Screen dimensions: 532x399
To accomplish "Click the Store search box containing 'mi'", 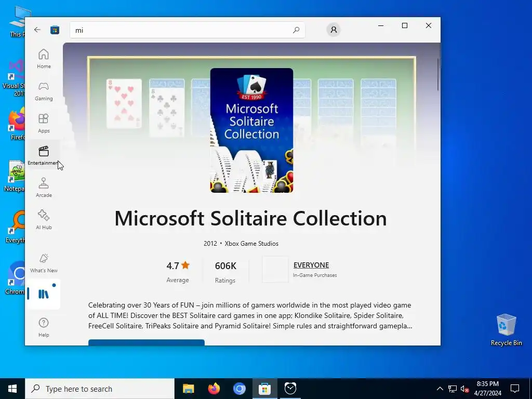I will tap(187, 30).
